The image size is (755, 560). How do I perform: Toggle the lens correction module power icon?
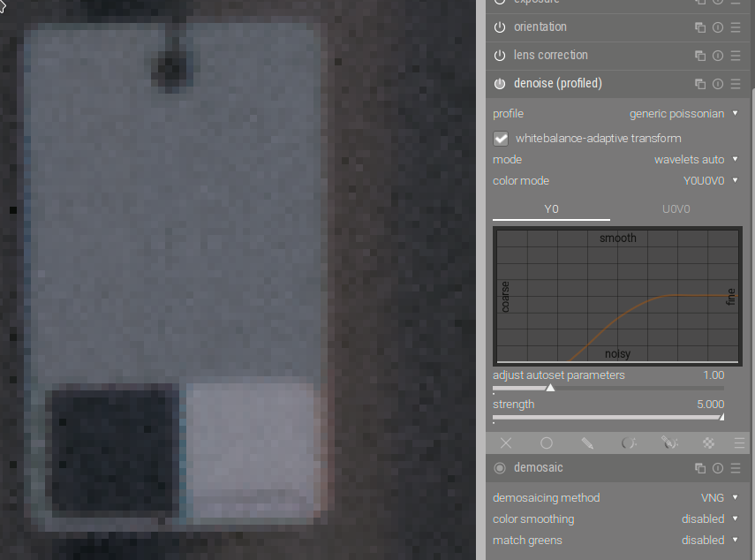[x=500, y=56]
